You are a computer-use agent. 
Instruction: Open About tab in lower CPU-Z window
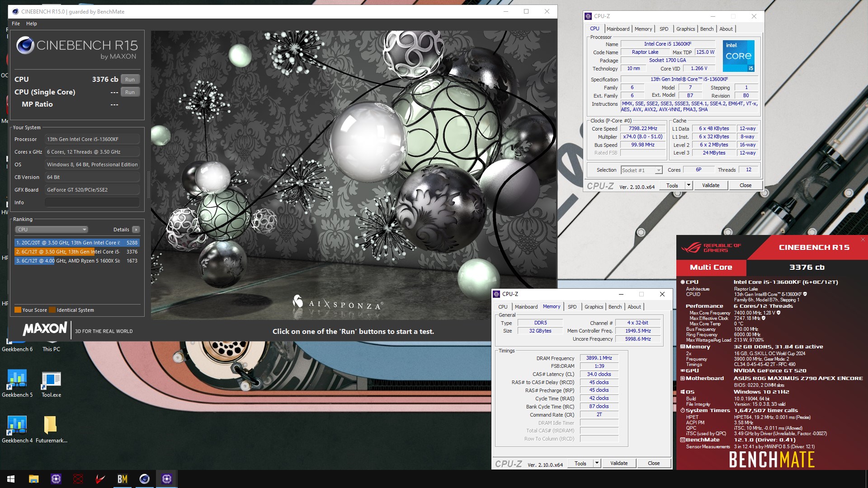[x=634, y=307]
